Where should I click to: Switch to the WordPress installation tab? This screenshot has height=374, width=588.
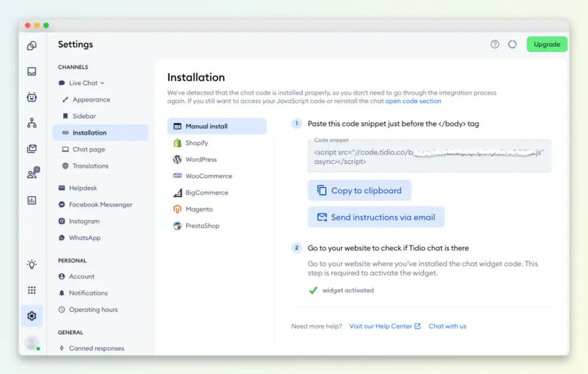pos(200,160)
